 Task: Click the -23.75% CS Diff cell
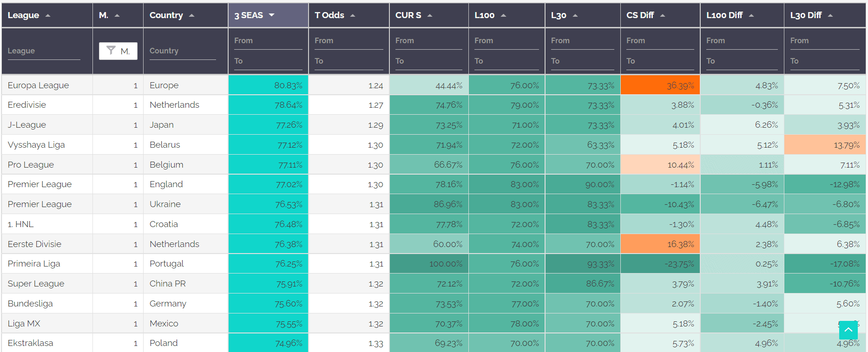coord(660,264)
